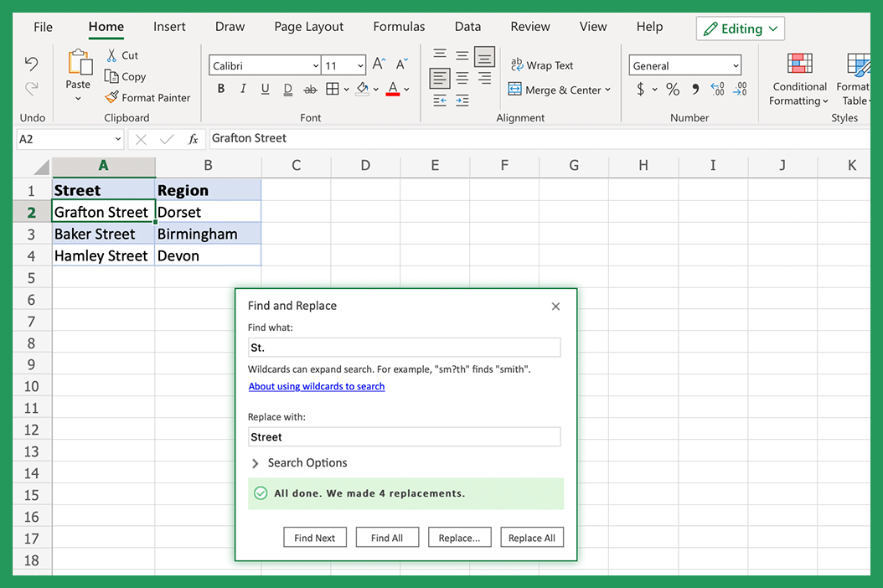Apply the Percent Style format
This screenshot has width=883, height=588.
pos(672,89)
